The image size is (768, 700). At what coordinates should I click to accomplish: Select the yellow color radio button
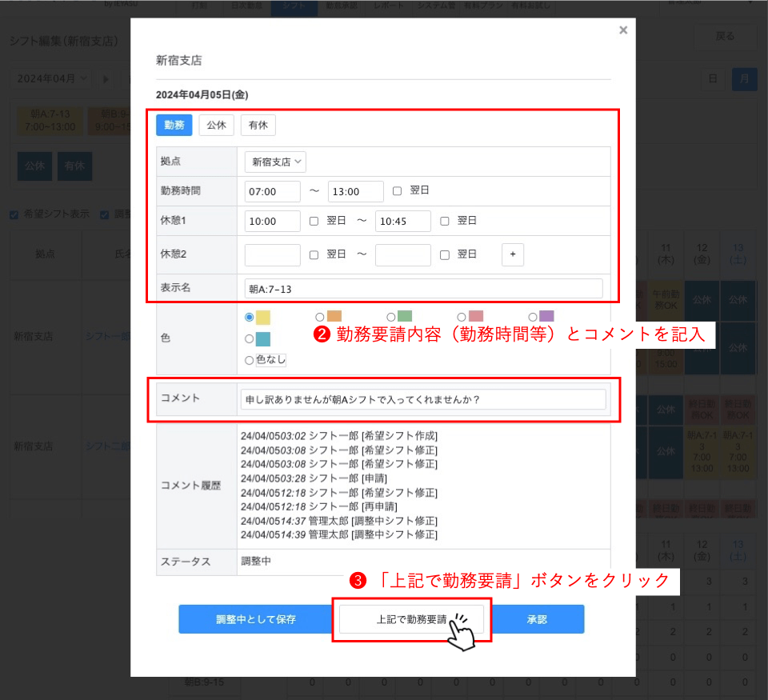point(250,317)
